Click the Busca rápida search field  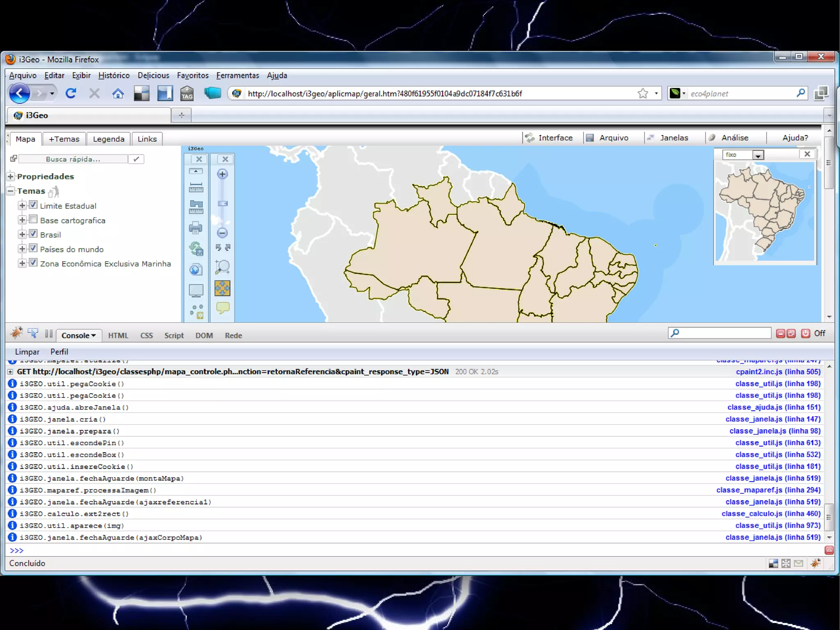(73, 159)
